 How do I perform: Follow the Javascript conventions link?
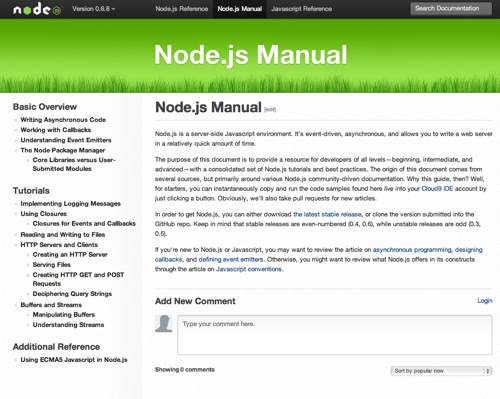[x=249, y=269]
